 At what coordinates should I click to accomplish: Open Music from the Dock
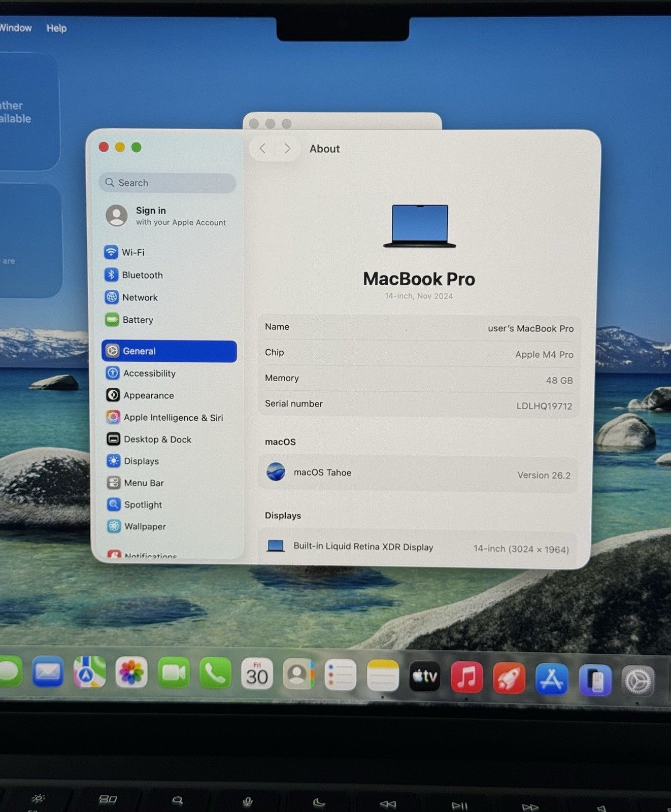click(466, 677)
